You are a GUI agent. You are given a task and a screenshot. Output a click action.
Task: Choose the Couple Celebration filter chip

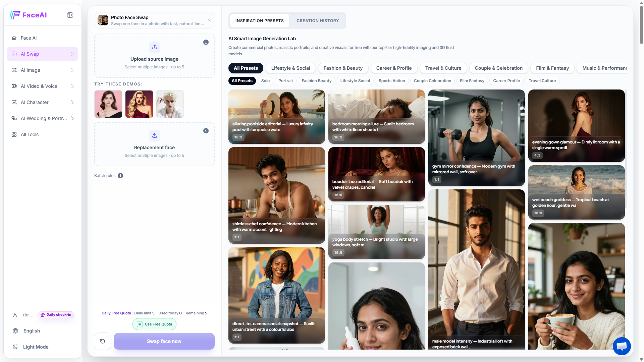[x=432, y=81]
